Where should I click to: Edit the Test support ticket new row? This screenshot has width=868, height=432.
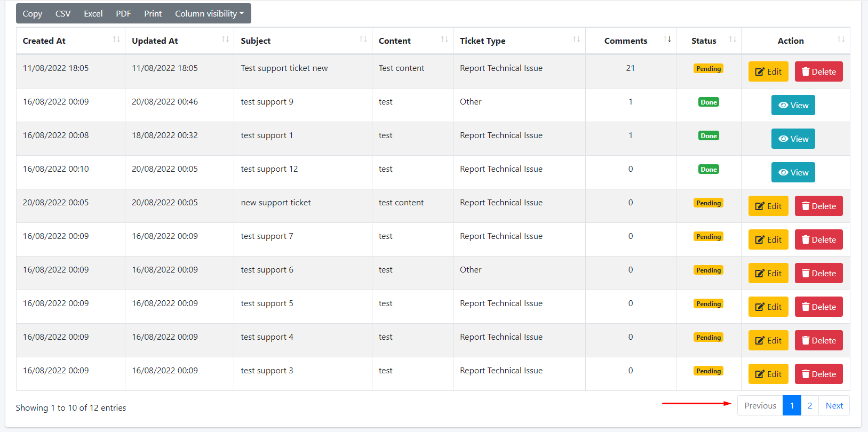(768, 72)
